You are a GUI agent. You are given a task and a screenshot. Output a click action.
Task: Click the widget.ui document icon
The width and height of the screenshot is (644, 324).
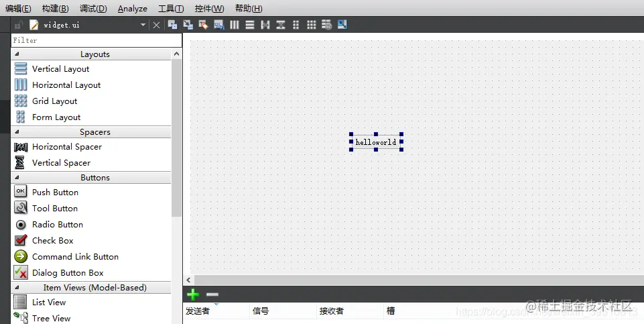[34, 25]
